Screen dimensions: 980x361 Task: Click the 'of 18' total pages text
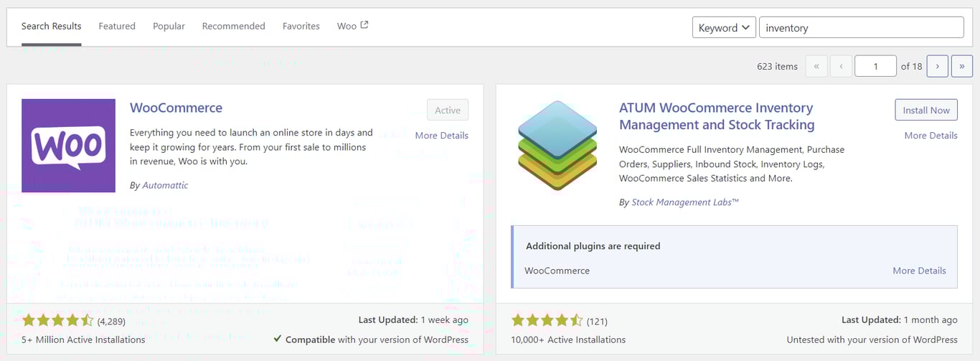pos(912,66)
